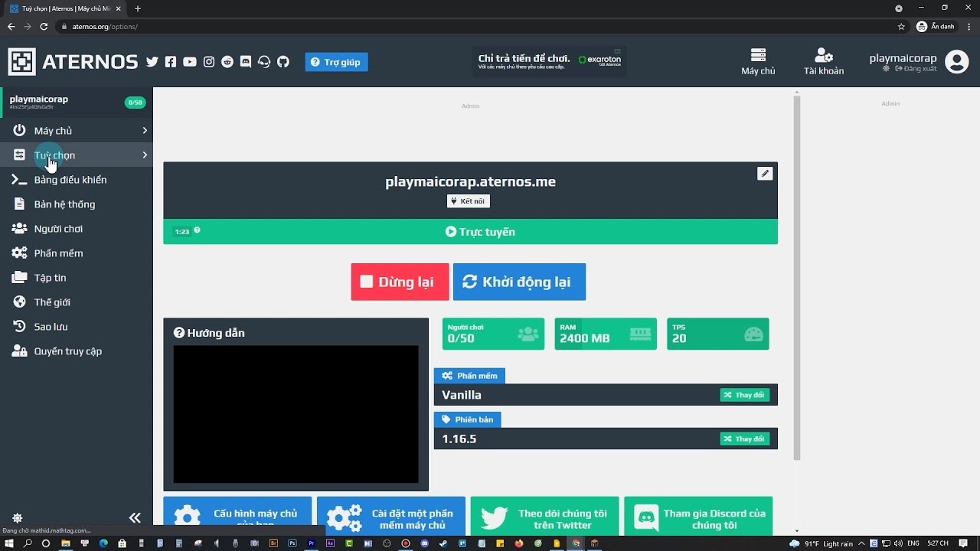Click the user avatar icon
Image resolution: width=980 pixels, height=551 pixels.
point(957,62)
